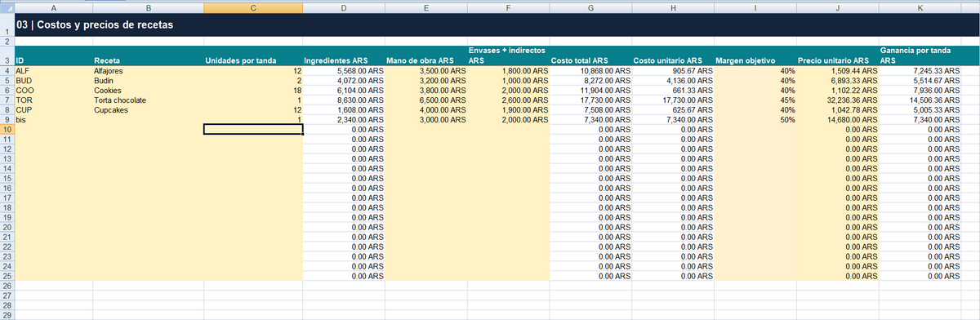Select the 'CUP' ID cell
This screenshot has height=320, width=980.
54,110
